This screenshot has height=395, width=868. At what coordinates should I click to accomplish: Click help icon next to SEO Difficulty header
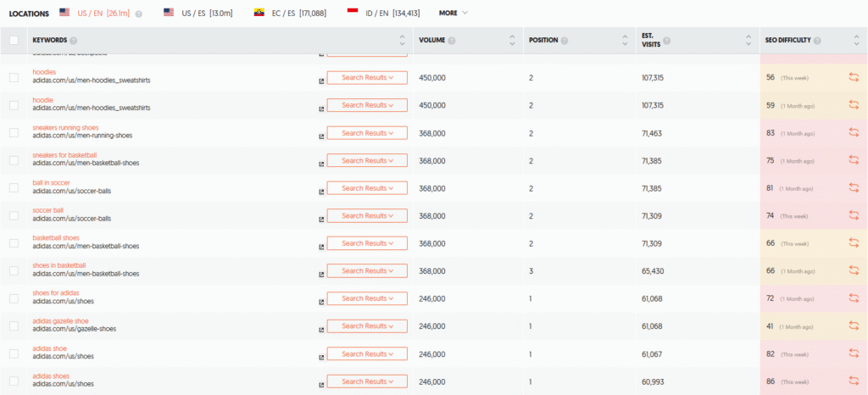[x=817, y=41]
